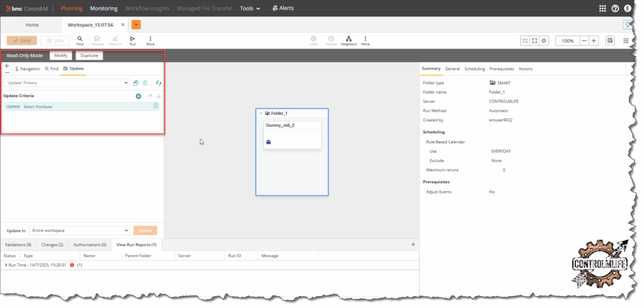The height and width of the screenshot is (308, 644).
Task: Click the Modify button
Action: tap(60, 55)
